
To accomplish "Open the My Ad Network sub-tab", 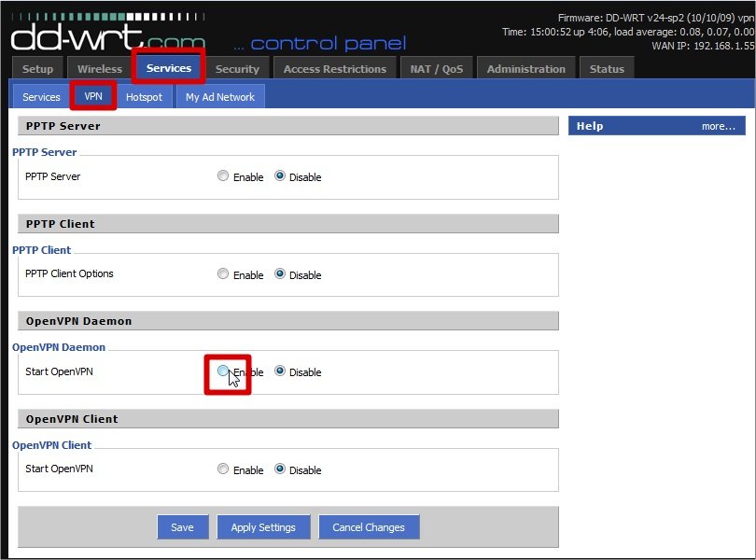I will 220,97.
